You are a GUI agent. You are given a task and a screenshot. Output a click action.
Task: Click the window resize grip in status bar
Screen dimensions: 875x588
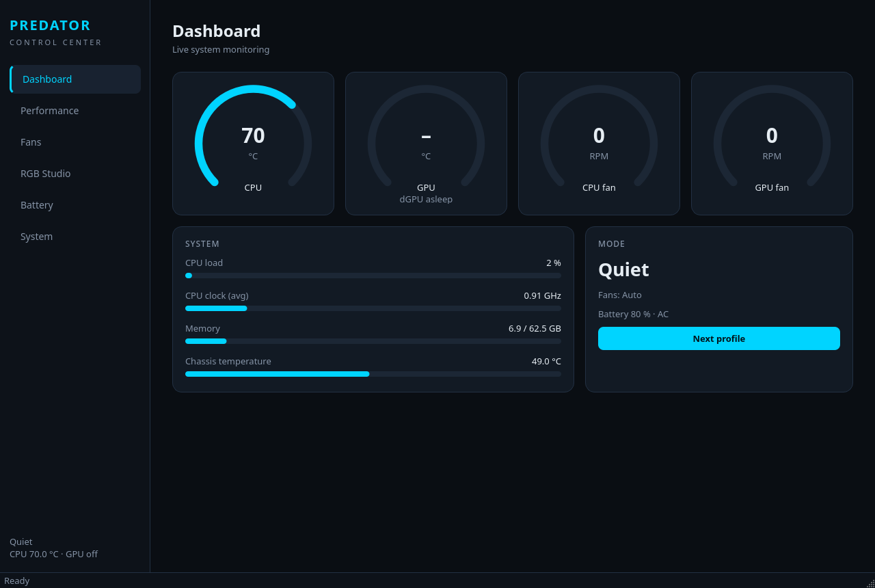pyautogui.click(x=870, y=583)
